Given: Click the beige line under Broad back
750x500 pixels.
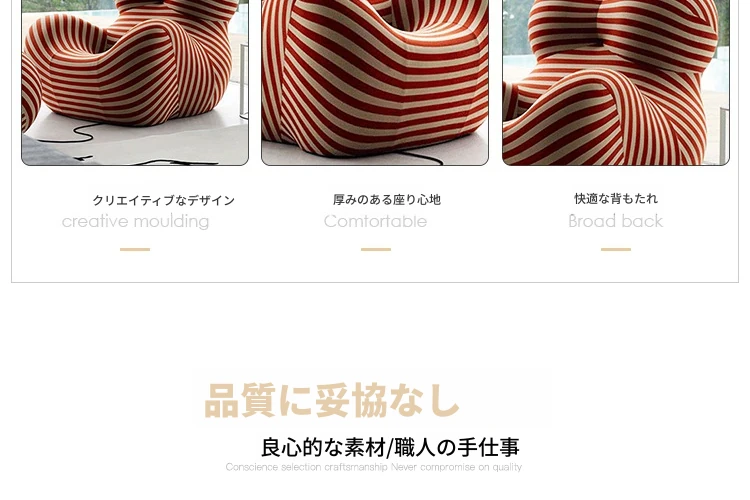Looking at the screenshot, I should 616,249.
